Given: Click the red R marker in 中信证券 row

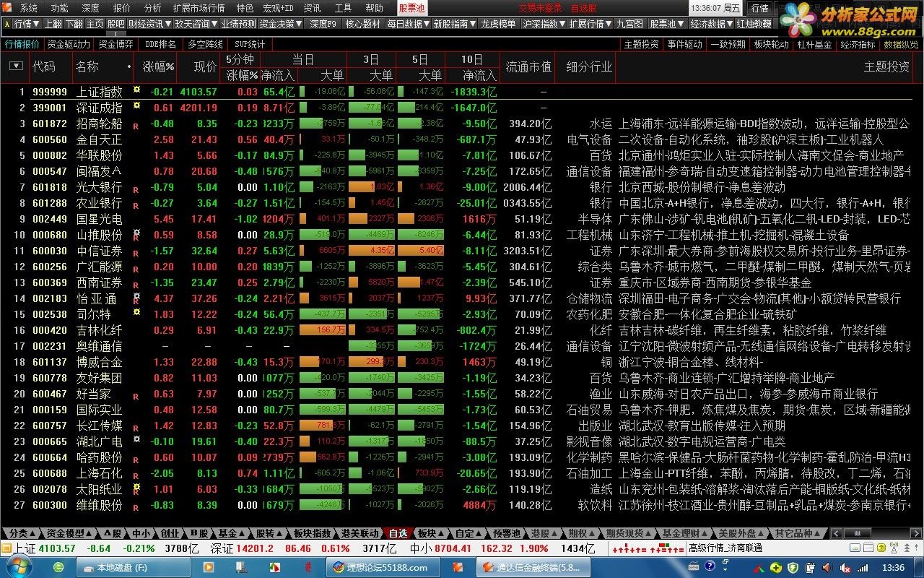Looking at the screenshot, I should [136, 253].
